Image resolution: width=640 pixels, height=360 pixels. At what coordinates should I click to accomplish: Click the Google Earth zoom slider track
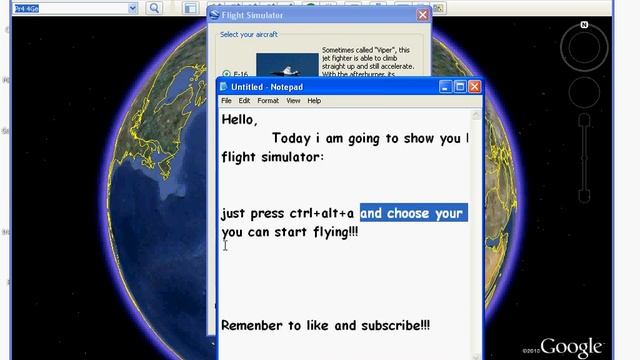pos(584,159)
